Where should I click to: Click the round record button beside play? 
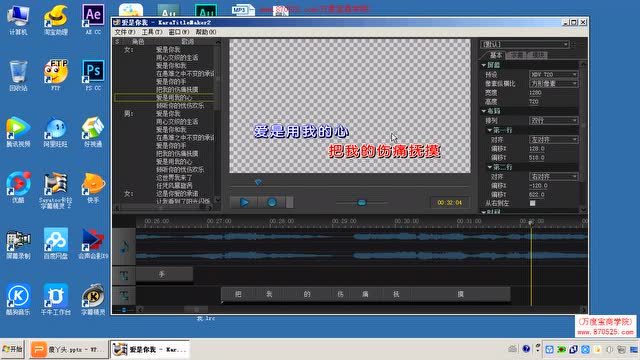(x=272, y=202)
